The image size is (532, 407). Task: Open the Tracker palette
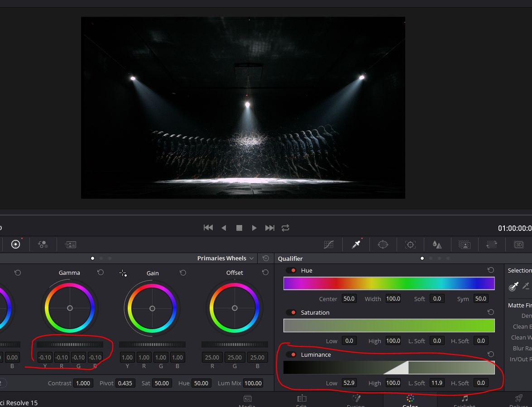pos(410,244)
